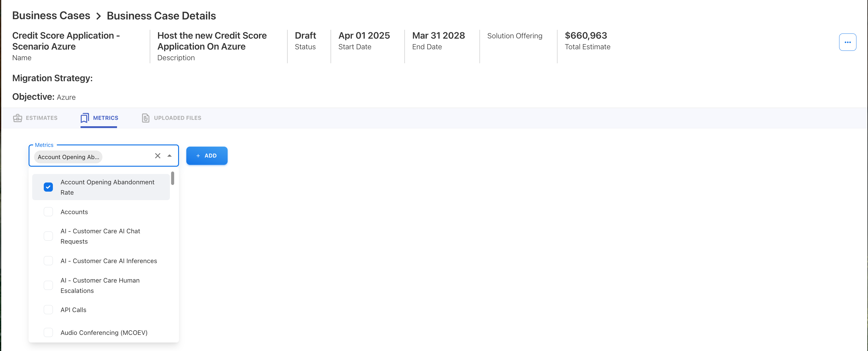Select the Accounts option label

tap(74, 212)
